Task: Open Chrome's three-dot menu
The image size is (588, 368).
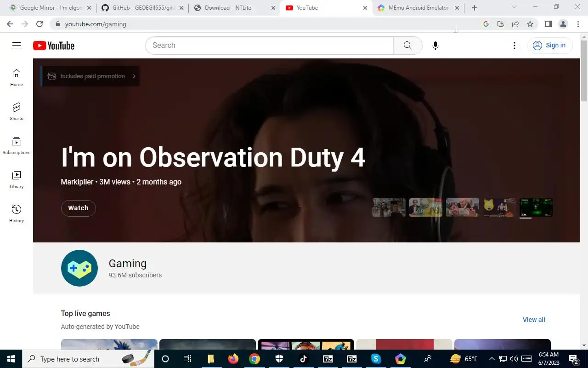Action: pos(578,24)
